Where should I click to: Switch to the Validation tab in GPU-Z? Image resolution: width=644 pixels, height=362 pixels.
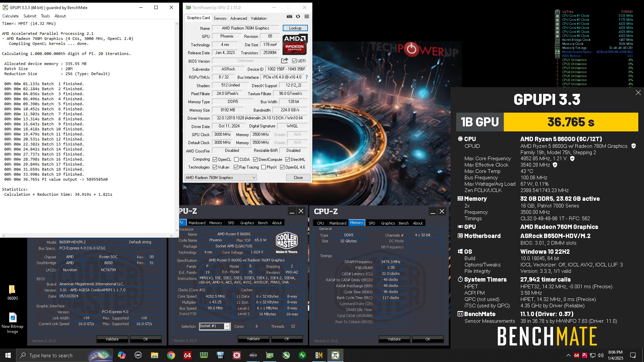click(259, 18)
